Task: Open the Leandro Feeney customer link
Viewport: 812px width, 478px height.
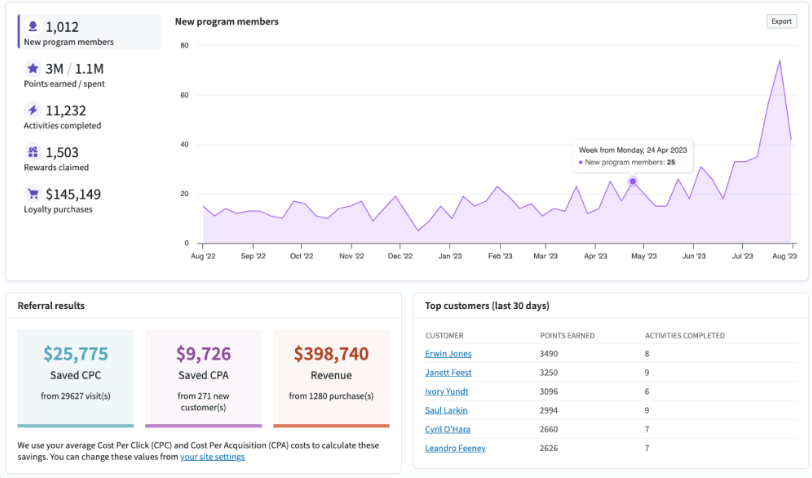Action: point(455,448)
